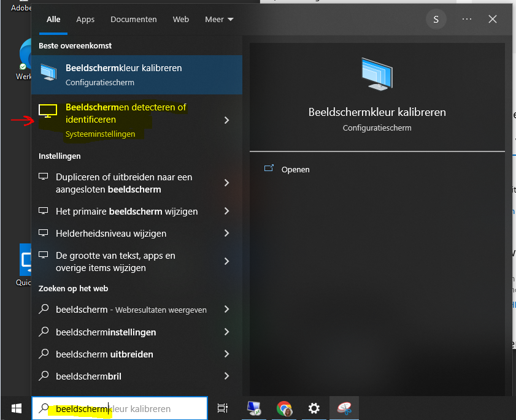Open Google Chrome from the taskbar
The image size is (516, 420).
(283, 408)
